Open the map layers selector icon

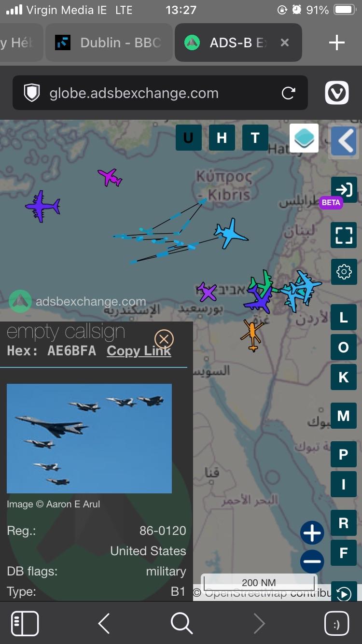point(304,138)
